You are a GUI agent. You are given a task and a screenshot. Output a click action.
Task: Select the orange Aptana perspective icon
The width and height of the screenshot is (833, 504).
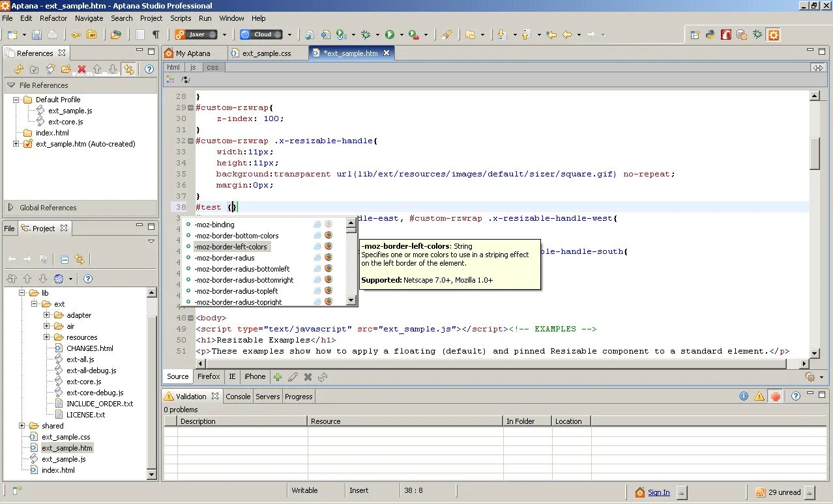coord(773,35)
